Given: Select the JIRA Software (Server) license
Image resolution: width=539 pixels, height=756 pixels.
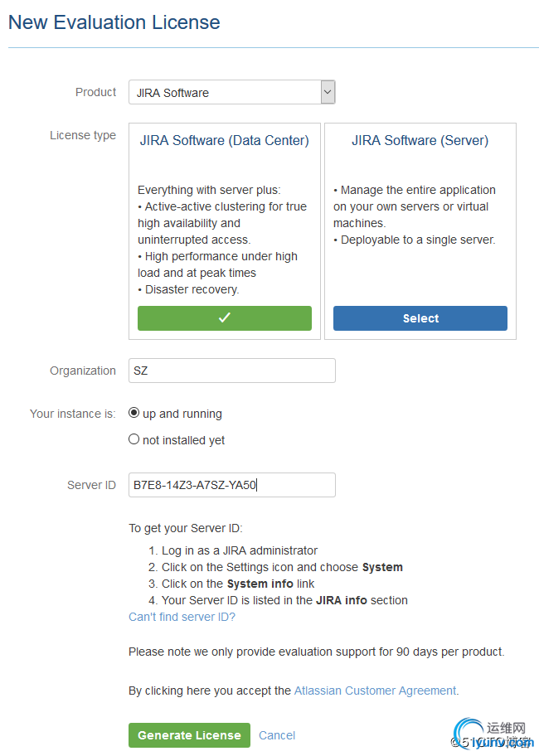Looking at the screenshot, I should coord(420,318).
